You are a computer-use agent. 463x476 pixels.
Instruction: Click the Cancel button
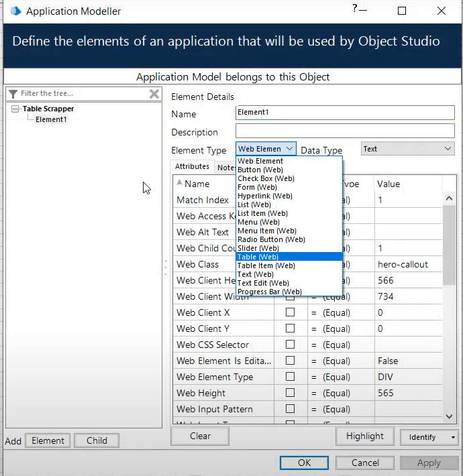click(x=365, y=463)
